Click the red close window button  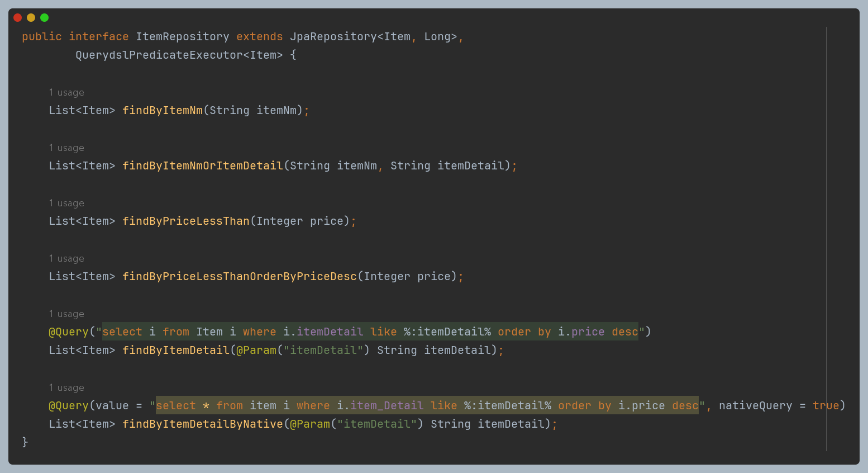[x=17, y=18]
